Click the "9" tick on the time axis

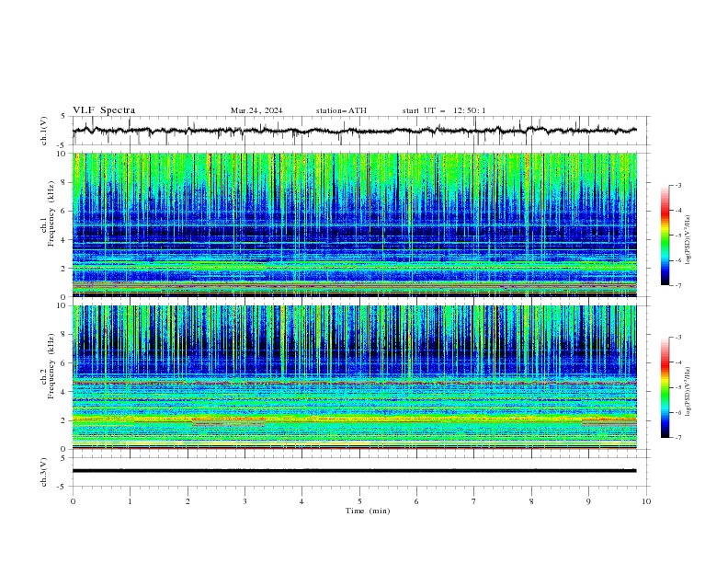click(x=588, y=501)
